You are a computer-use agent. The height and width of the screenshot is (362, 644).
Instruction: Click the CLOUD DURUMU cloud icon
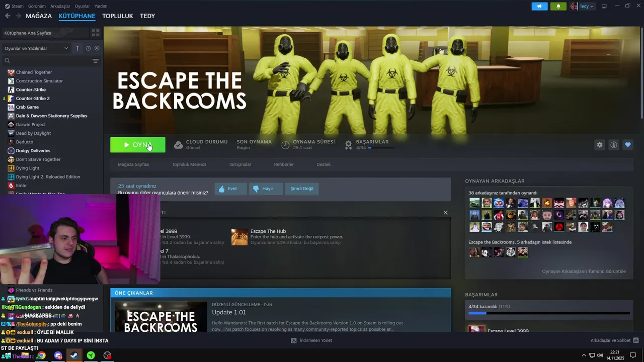click(x=178, y=145)
